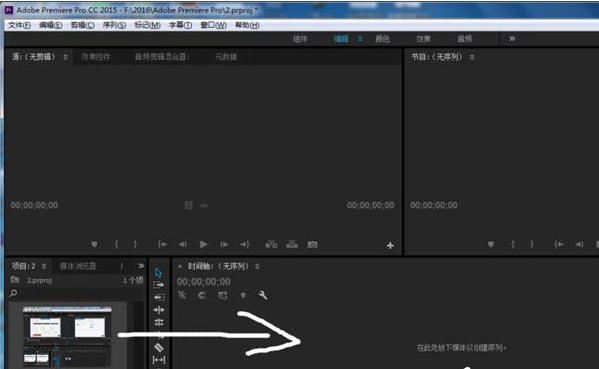Switch to the 颜色 workspace
Viewport: 599px width, 369px height.
[x=382, y=39]
